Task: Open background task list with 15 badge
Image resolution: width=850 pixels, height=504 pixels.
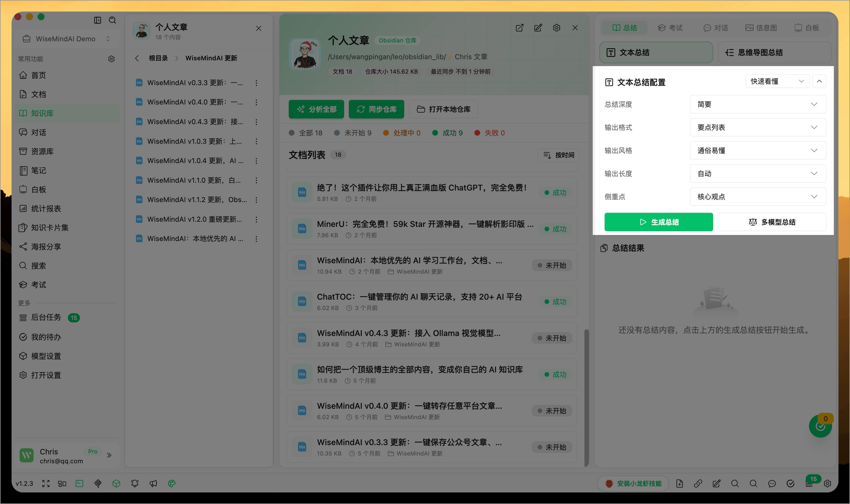Action: [x=810, y=483]
